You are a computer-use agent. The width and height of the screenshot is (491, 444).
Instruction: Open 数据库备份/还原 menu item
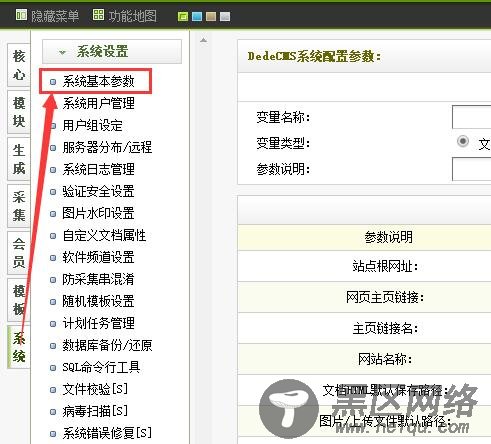(x=107, y=345)
